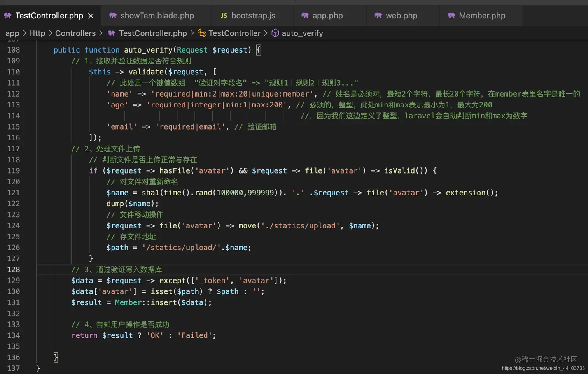
Task: Click the comment on line 117
Action: [x=106, y=149]
